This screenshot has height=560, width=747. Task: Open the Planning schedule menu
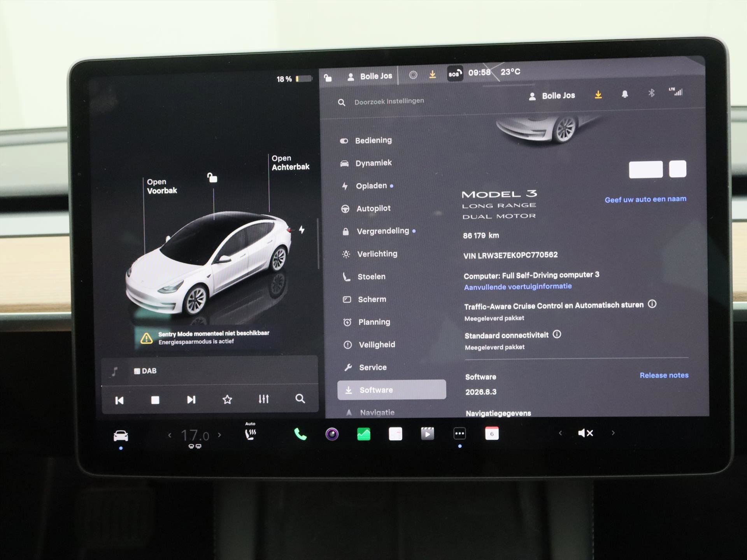[x=366, y=322]
